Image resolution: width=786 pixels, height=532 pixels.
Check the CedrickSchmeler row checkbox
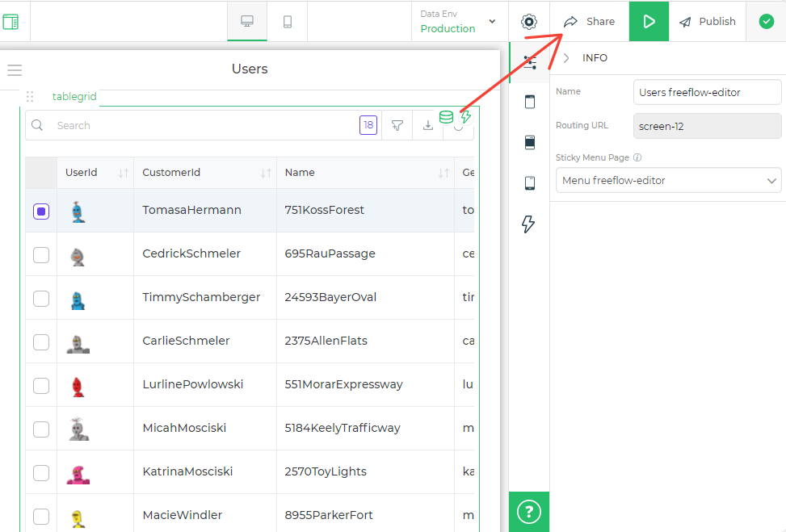pos(41,255)
